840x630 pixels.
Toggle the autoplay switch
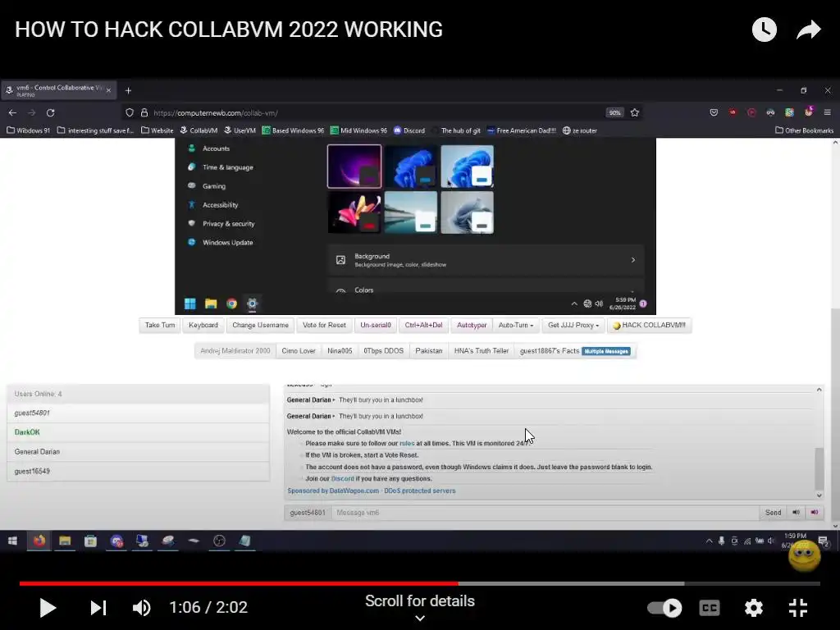point(664,608)
